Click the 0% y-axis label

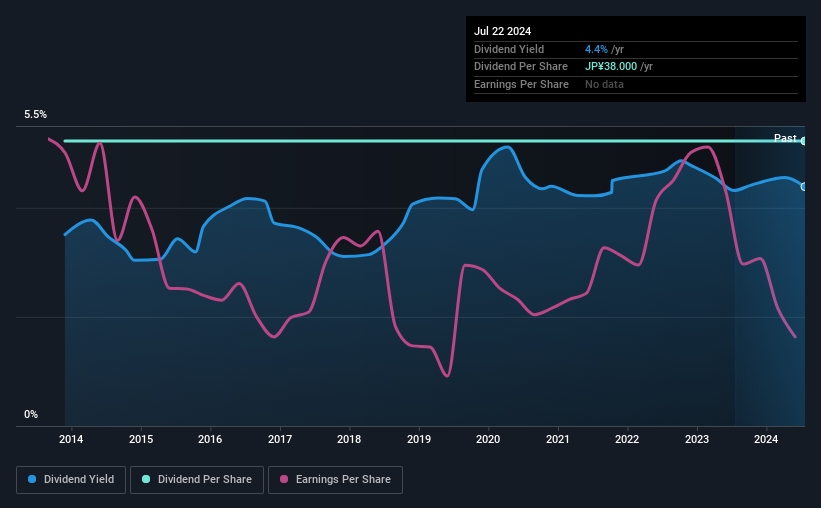[31, 414]
